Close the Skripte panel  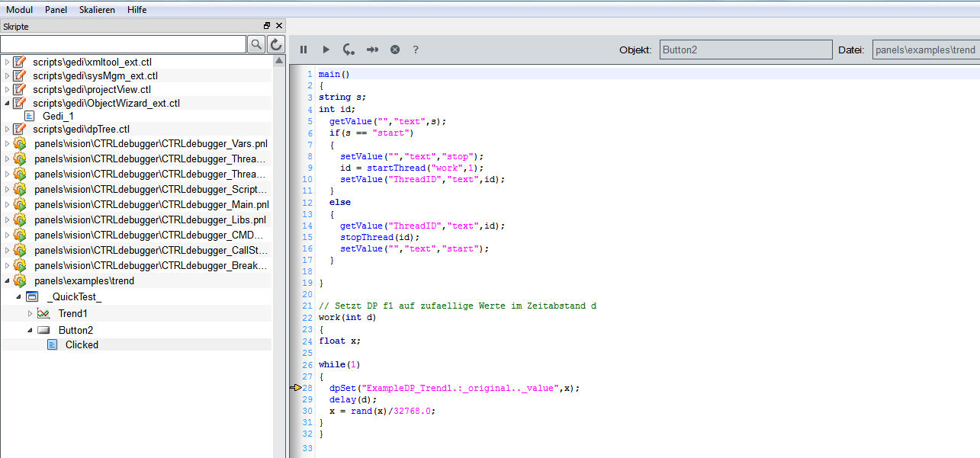pos(279,26)
